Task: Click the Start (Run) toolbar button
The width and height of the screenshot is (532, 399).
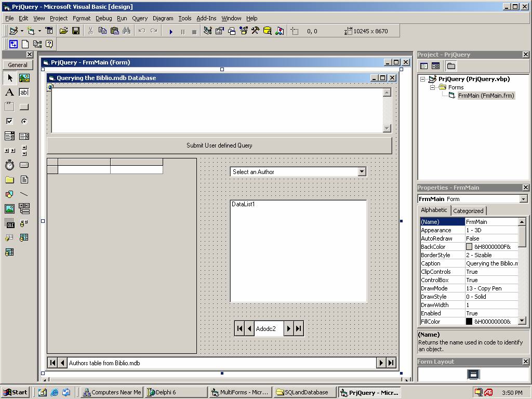Action: (x=170, y=31)
